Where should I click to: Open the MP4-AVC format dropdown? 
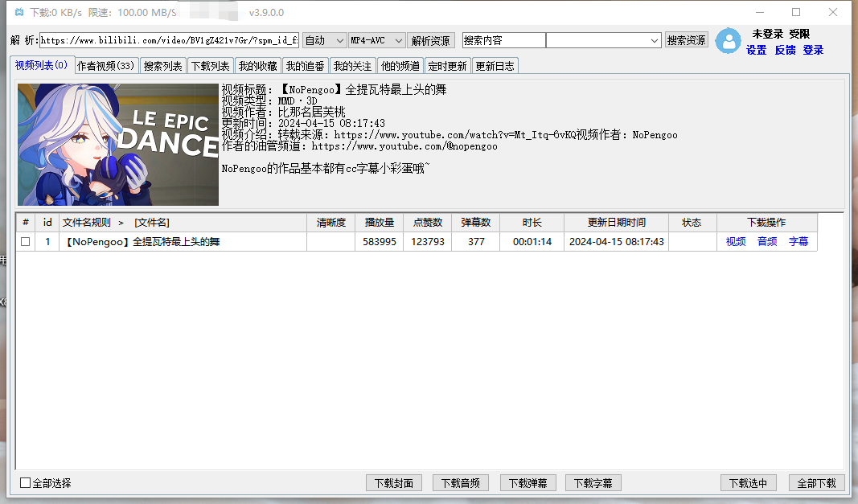tap(377, 40)
